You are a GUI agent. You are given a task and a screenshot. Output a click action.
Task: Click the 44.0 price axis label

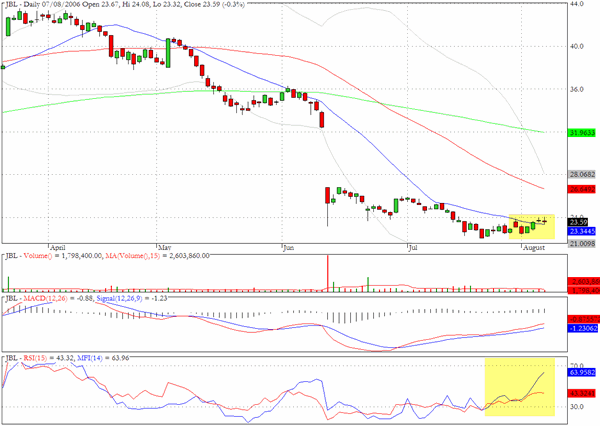pyautogui.click(x=577, y=4)
